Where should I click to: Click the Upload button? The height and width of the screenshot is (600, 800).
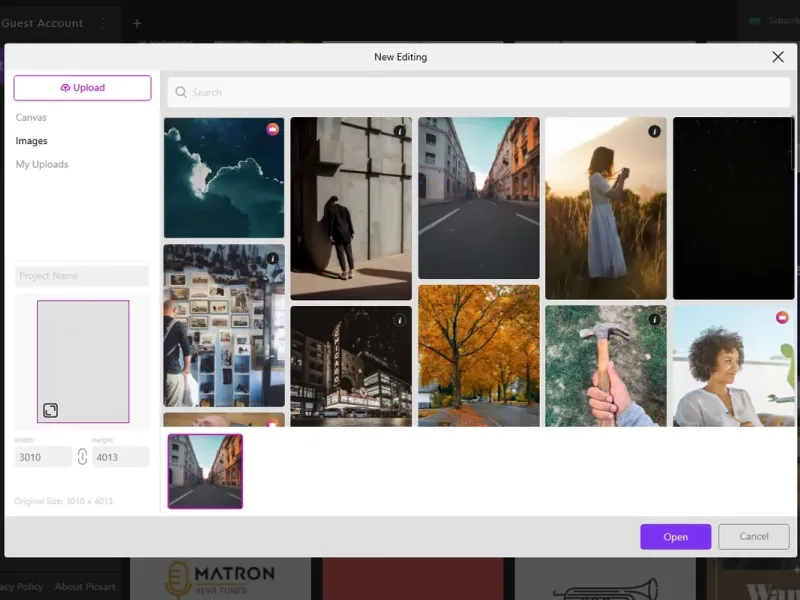[x=82, y=88]
